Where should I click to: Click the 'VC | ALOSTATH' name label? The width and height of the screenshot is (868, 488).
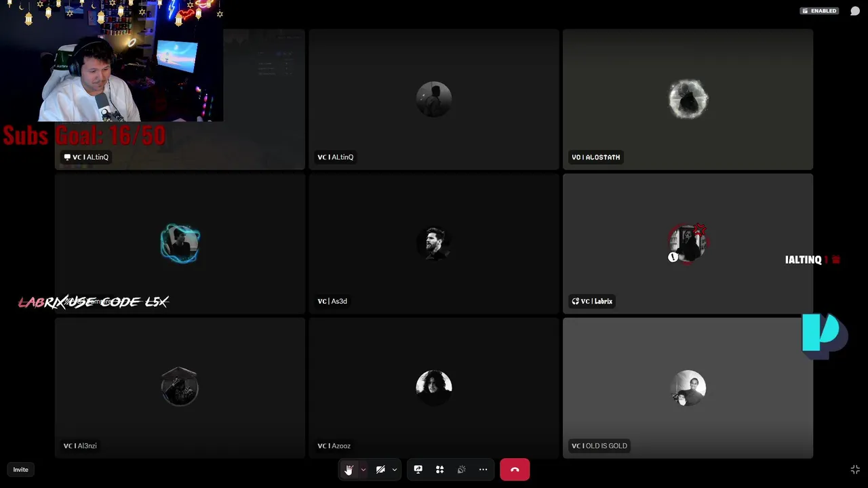pos(596,157)
